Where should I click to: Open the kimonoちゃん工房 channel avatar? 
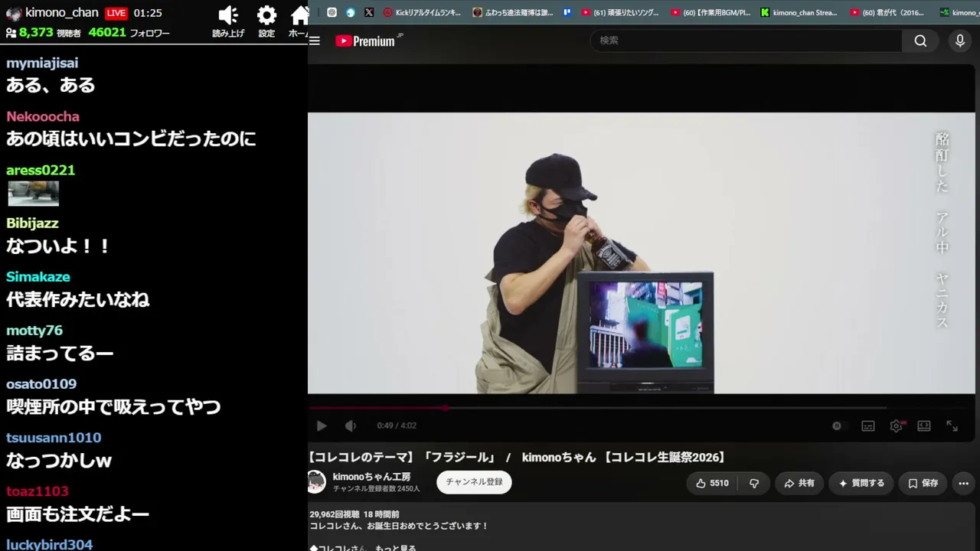[317, 482]
